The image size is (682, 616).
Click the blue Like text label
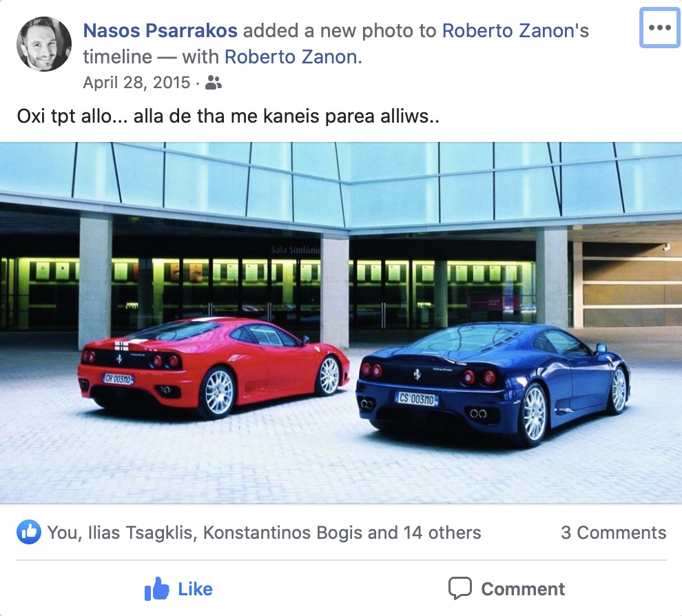point(195,589)
